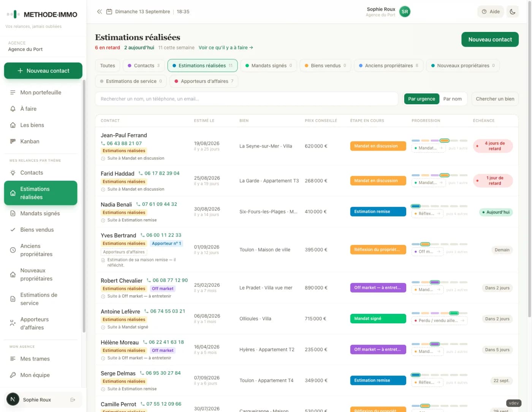Screen dimensions: 532x412
Task: Select the Anciens propriétaires filter tab
Action: coord(389,65)
